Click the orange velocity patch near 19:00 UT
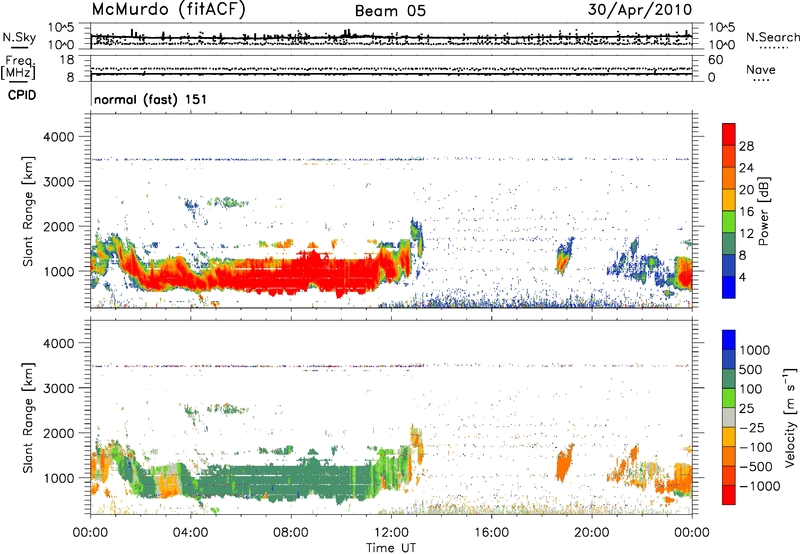 pyautogui.click(x=563, y=463)
